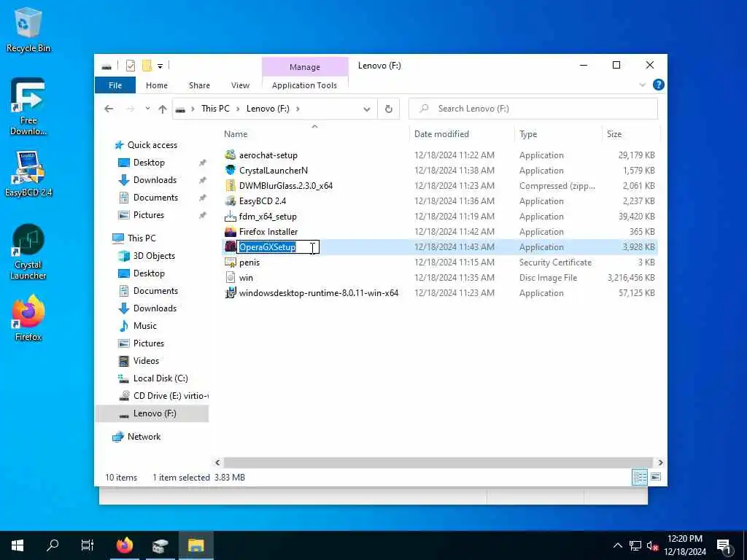
Task: Open Pictures under Quick access
Action: (x=148, y=215)
